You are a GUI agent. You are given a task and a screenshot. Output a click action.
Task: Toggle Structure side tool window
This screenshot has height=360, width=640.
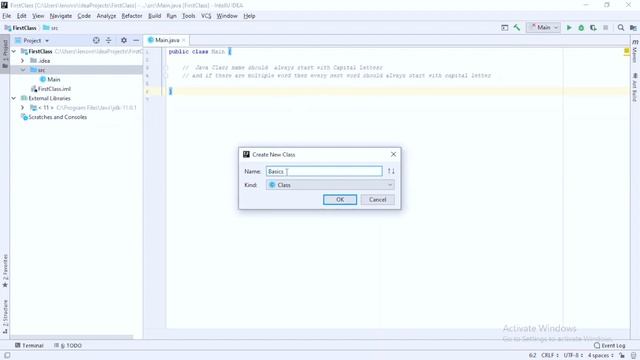[5, 317]
